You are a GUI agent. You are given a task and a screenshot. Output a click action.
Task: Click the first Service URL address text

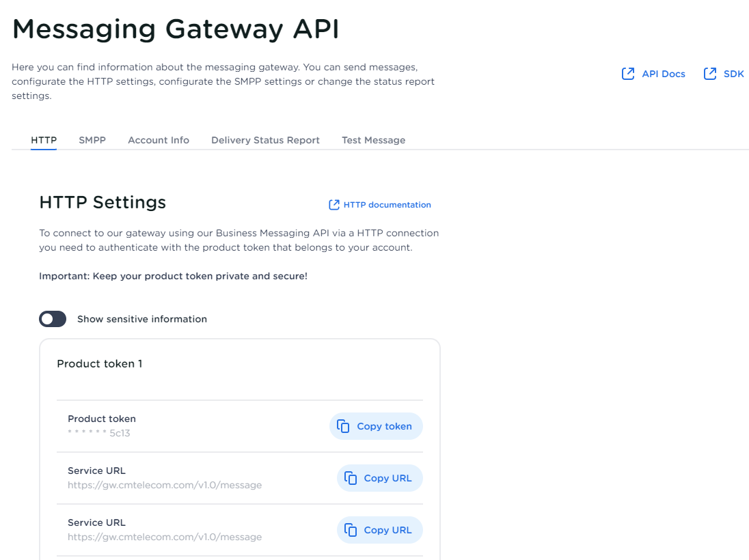point(165,485)
